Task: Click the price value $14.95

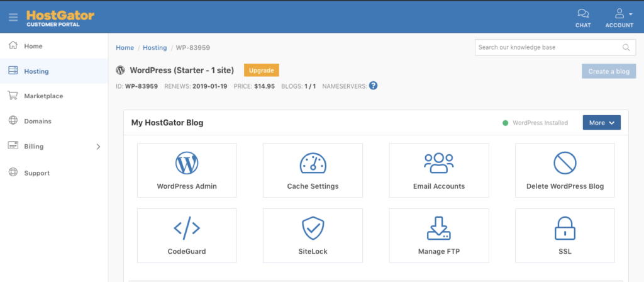Action: click(265, 86)
